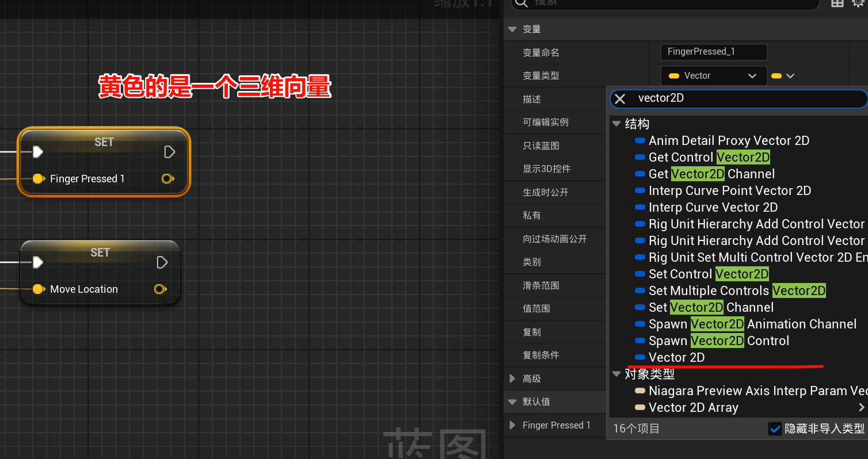Image resolution: width=868 pixels, height=459 pixels.
Task: Click the 16个项目 item count text
Action: [x=636, y=429]
